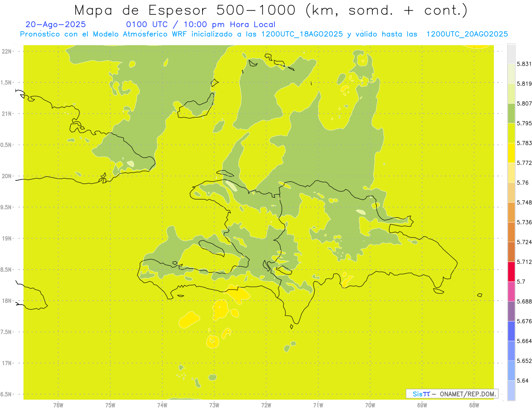Image resolution: width=532 pixels, height=411 pixels.
Task: Click the 'ONAMET/REP.DOM.' credit label
Action: coord(468,394)
